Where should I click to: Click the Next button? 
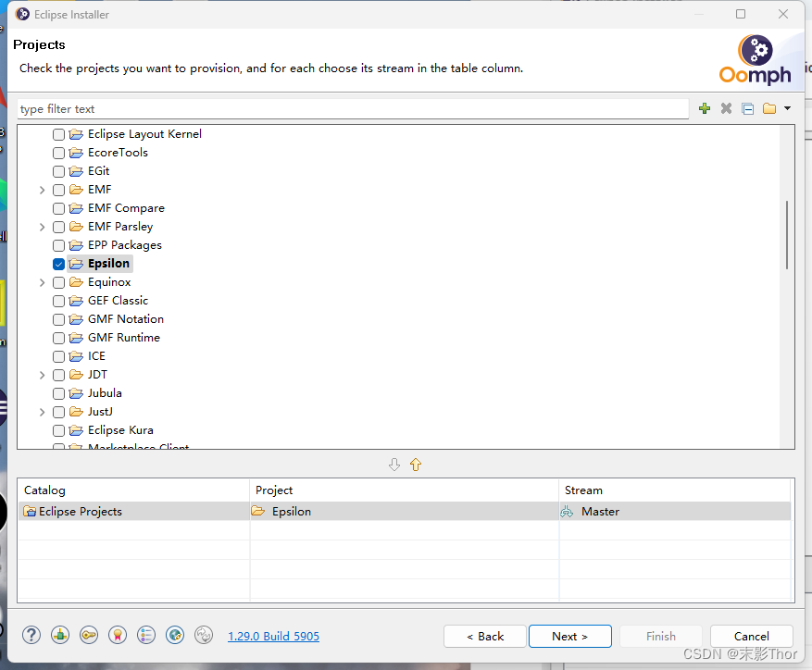tap(569, 636)
